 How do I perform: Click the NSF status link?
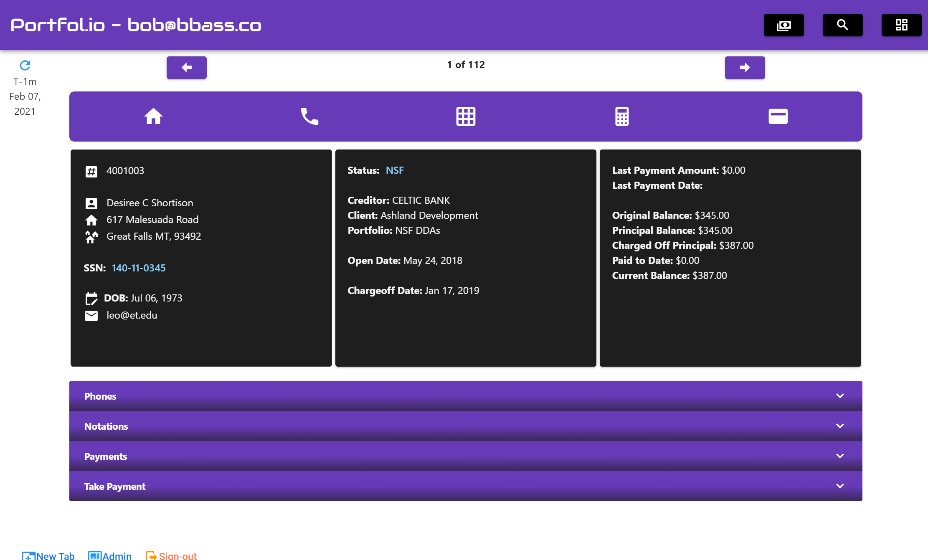(395, 170)
